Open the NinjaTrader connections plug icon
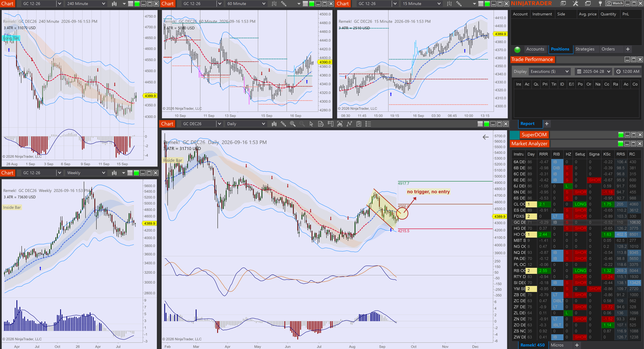This screenshot has width=644, height=349. (600, 3)
